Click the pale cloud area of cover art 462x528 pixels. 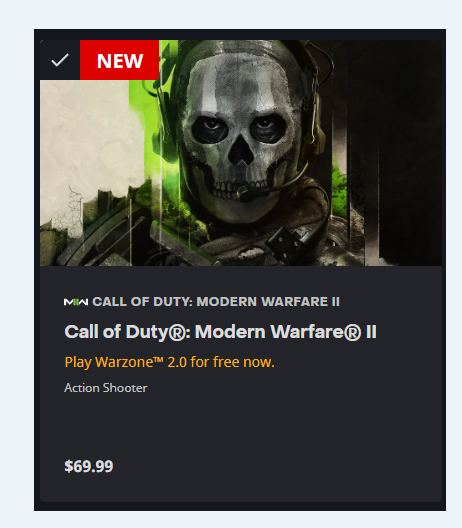point(88,141)
